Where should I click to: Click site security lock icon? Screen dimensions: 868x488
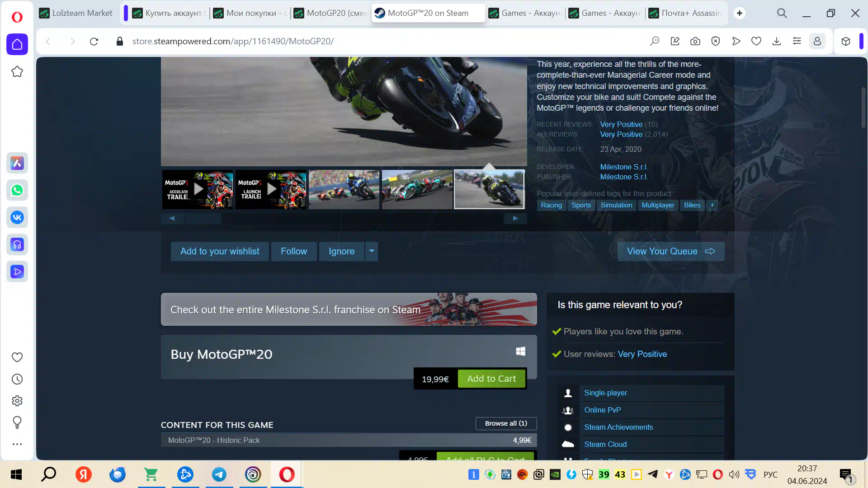pos(120,42)
